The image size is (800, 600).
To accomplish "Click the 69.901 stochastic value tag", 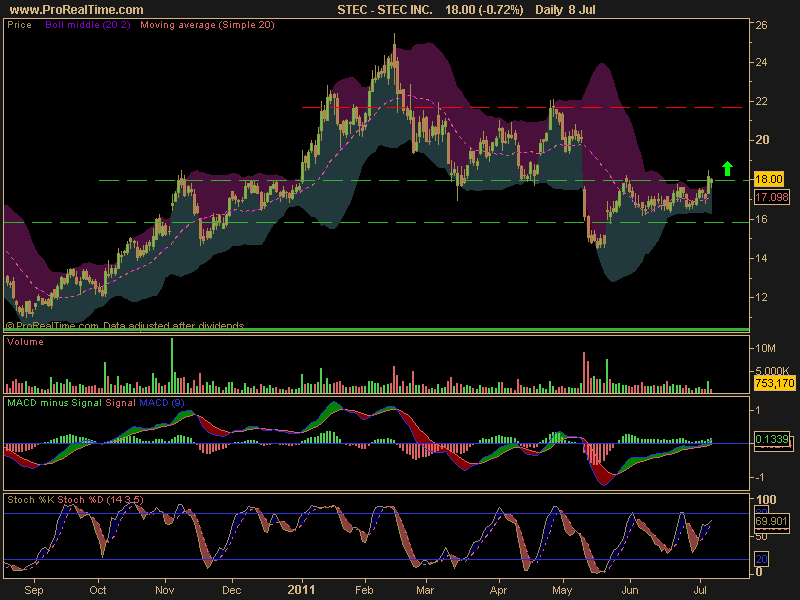I will 771,521.
